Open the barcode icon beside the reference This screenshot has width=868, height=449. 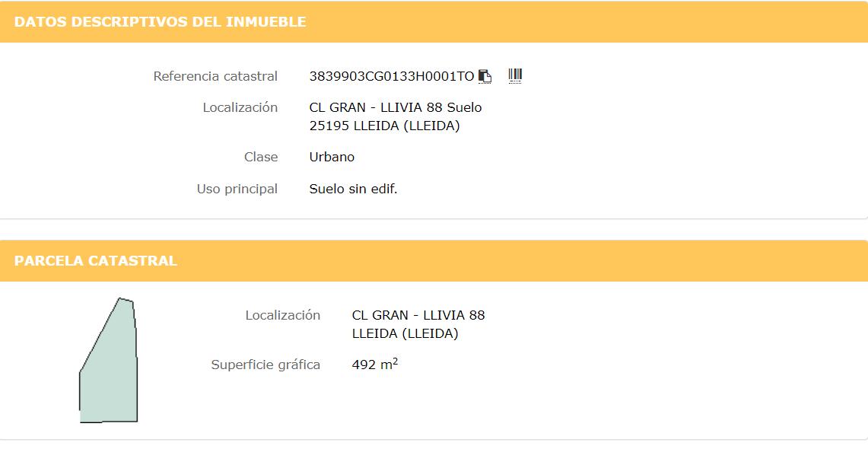[515, 76]
